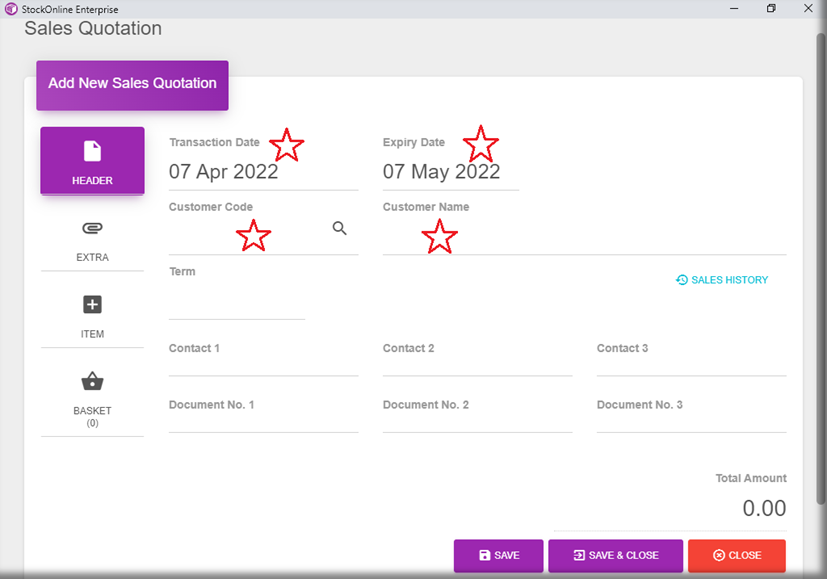Click the StockOnline Enterprise app icon
Screen dimensions: 827x579
pyautogui.click(x=11, y=9)
